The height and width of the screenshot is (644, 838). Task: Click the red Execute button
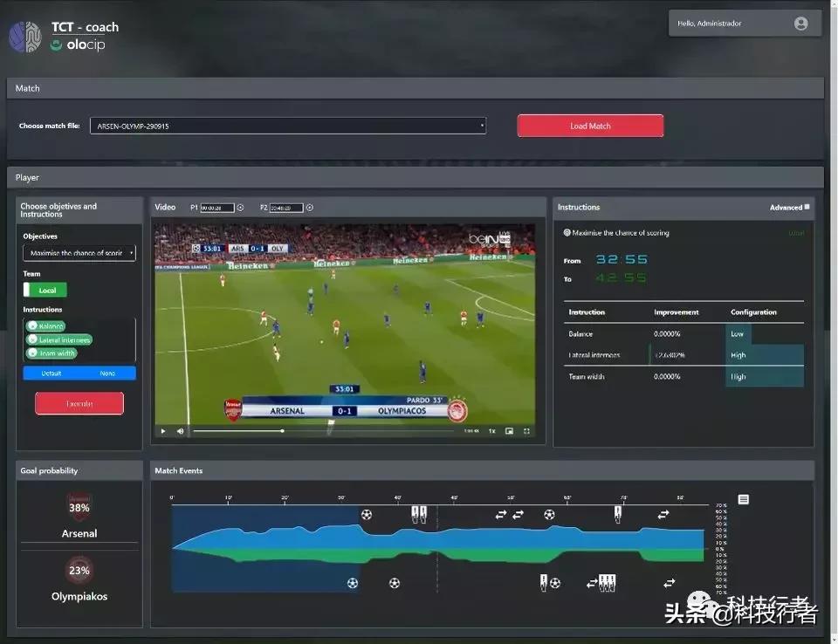click(79, 403)
